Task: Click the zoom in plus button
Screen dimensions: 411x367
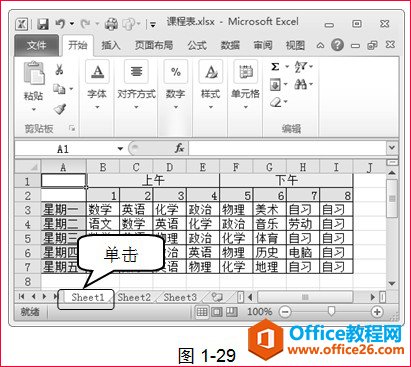Action: click(377, 312)
